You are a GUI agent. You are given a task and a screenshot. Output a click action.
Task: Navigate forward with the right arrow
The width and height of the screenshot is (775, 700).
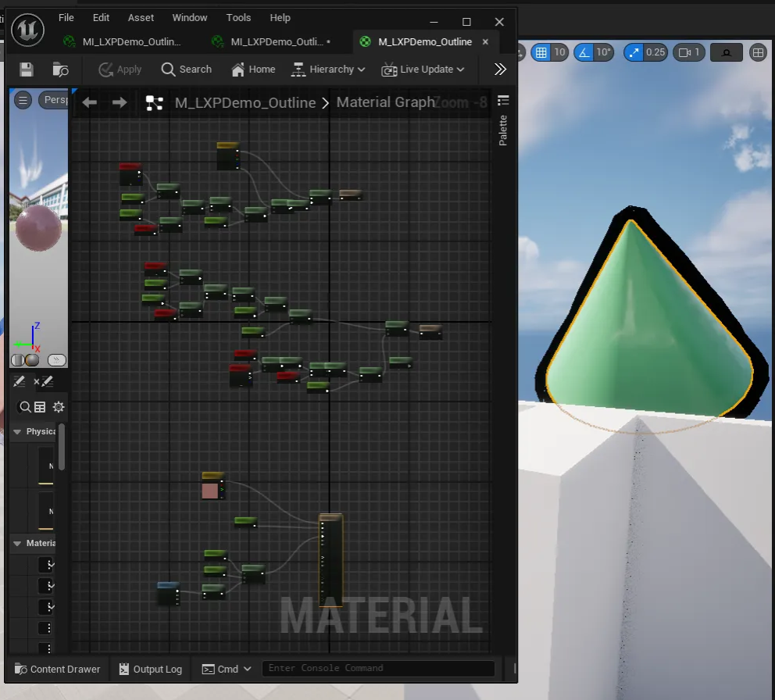(x=120, y=102)
